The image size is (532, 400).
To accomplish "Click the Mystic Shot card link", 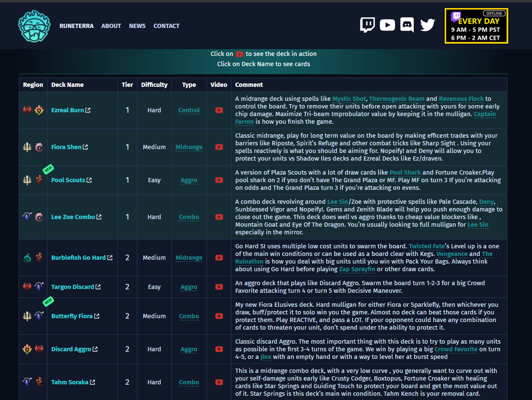I will (x=349, y=99).
